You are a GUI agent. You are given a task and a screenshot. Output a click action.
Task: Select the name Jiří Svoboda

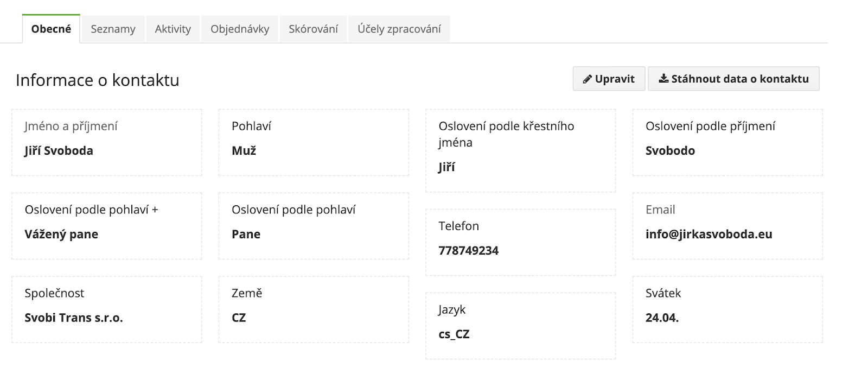(59, 150)
